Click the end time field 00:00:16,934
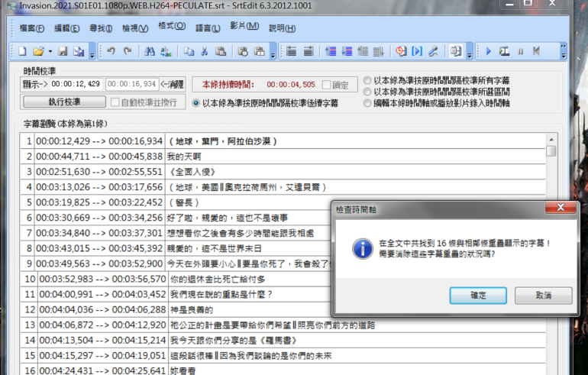Viewport: 588px width, 375px height. [132, 84]
